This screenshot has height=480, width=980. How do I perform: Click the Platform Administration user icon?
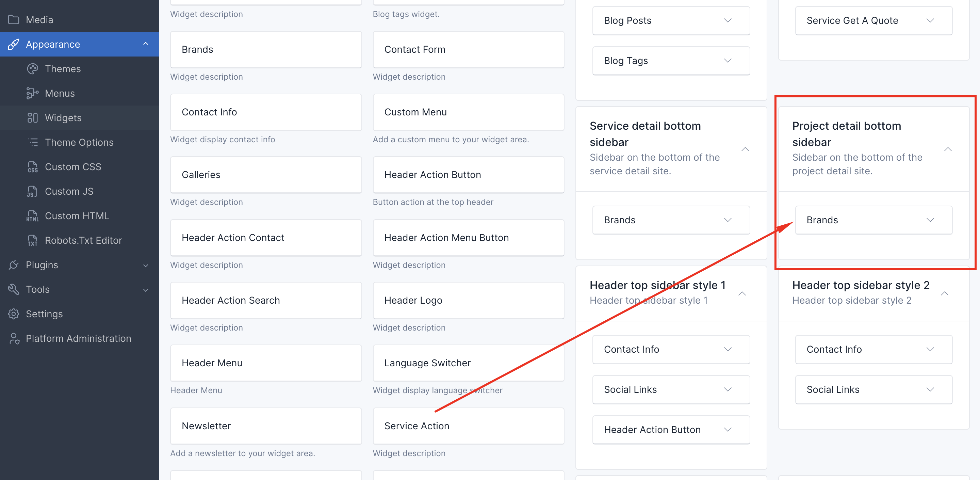[14, 338]
